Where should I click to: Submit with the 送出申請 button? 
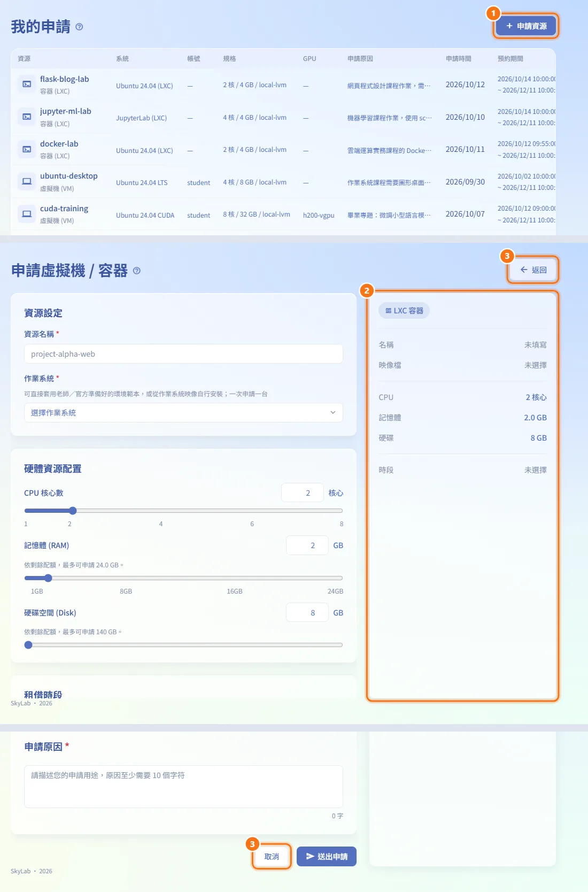click(x=327, y=857)
